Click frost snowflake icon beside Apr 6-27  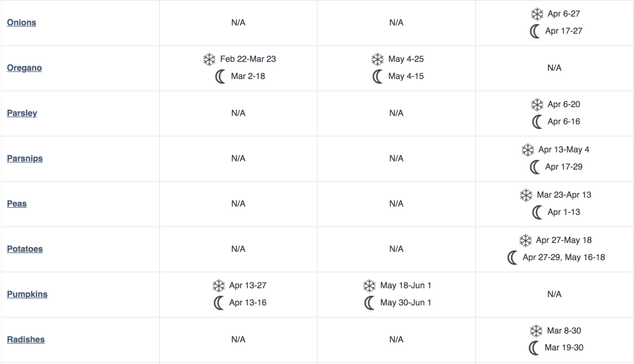537,14
